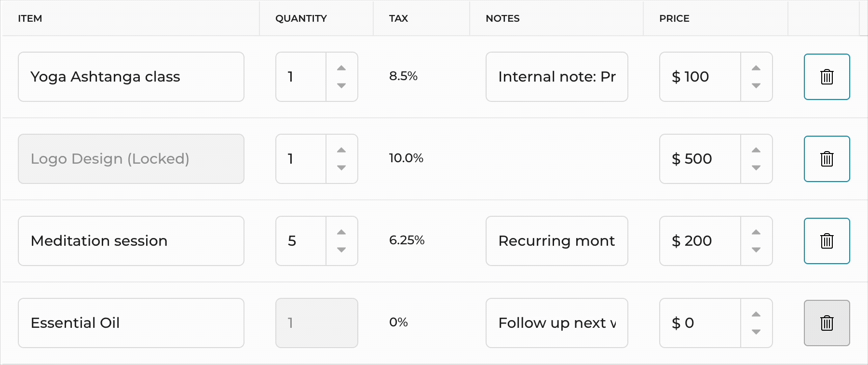Click the Meditation session item field
This screenshot has width=868, height=365.
131,241
